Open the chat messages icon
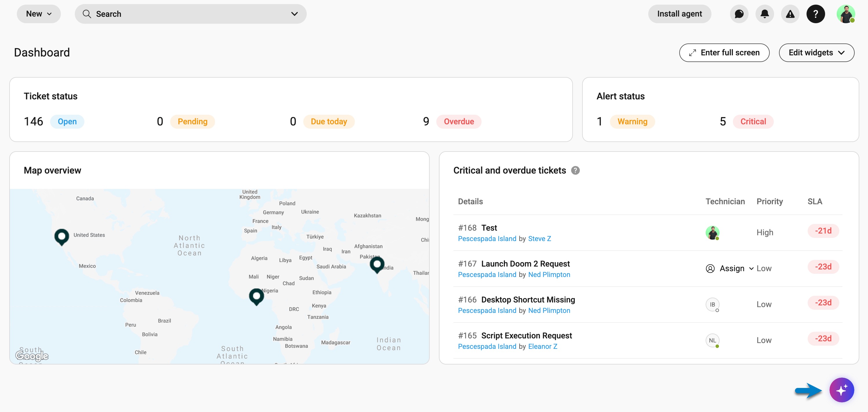868x412 pixels. (x=739, y=14)
